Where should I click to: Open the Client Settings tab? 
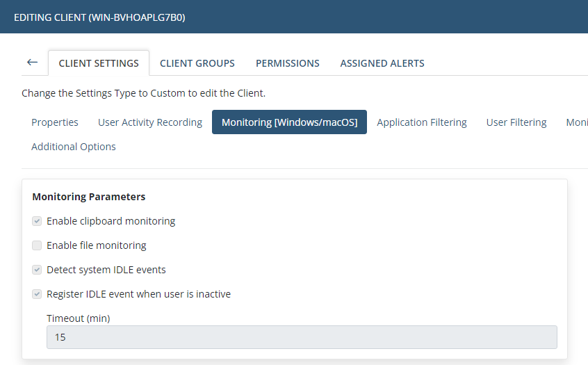point(99,63)
